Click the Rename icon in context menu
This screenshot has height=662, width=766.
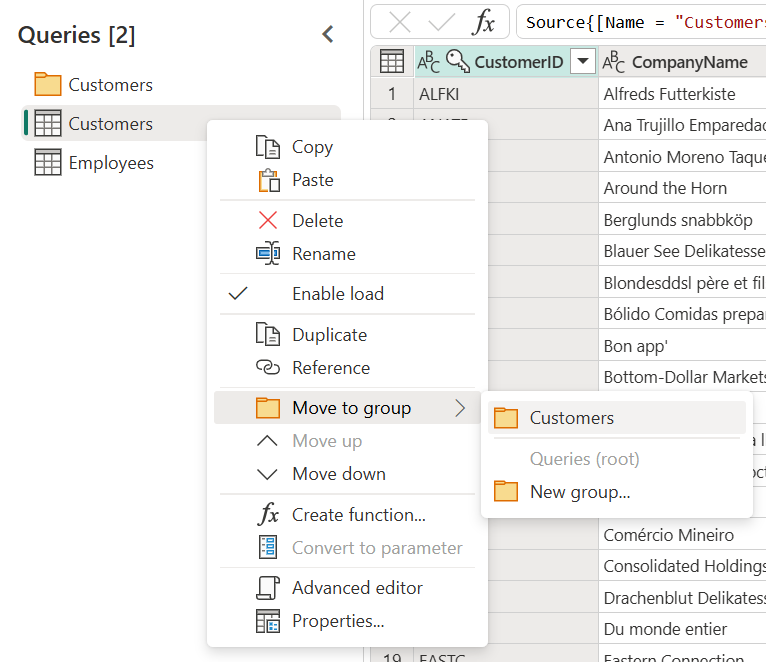point(268,253)
